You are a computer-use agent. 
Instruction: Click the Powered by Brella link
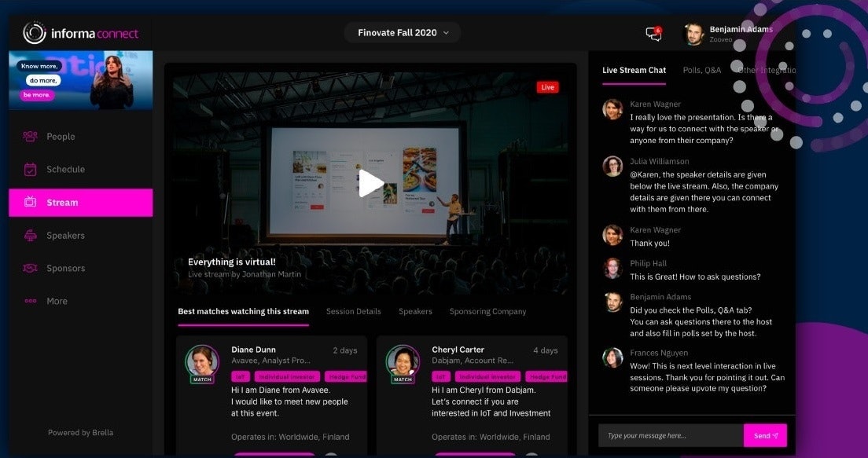[80, 432]
